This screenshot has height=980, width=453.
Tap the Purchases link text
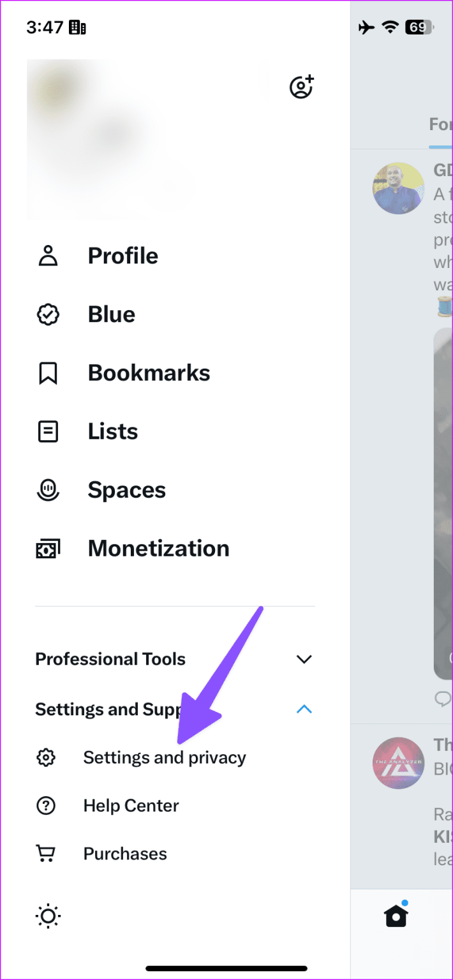tap(125, 853)
